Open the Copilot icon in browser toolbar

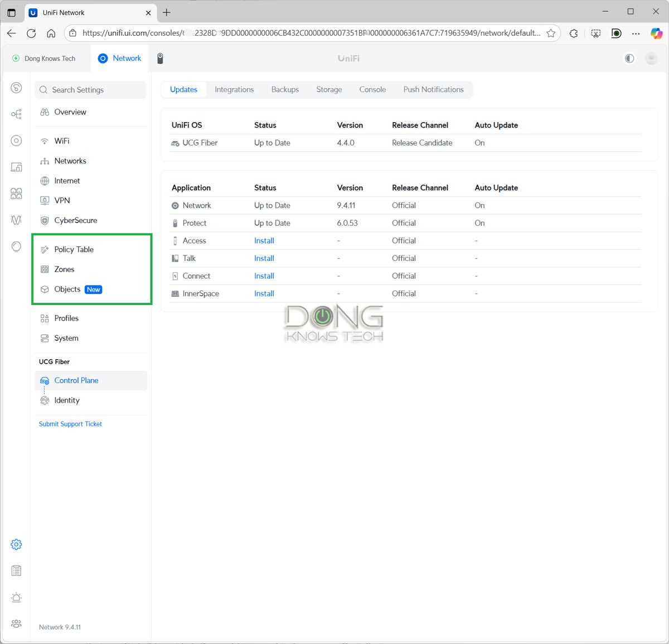[x=657, y=33]
